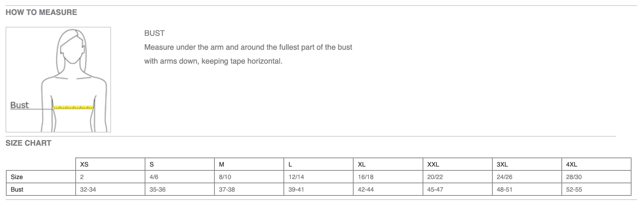644x201 pixels.
Task: Select the S column header
Action: click(x=180, y=164)
